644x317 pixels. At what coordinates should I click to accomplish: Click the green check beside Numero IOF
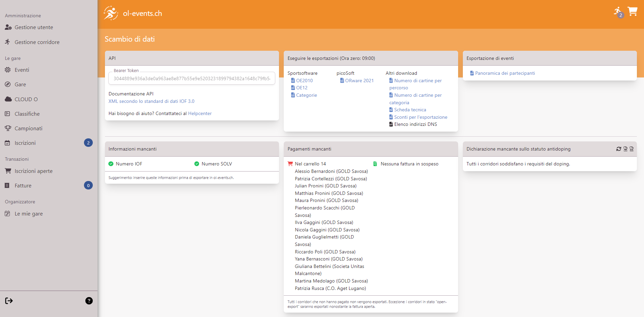point(111,164)
